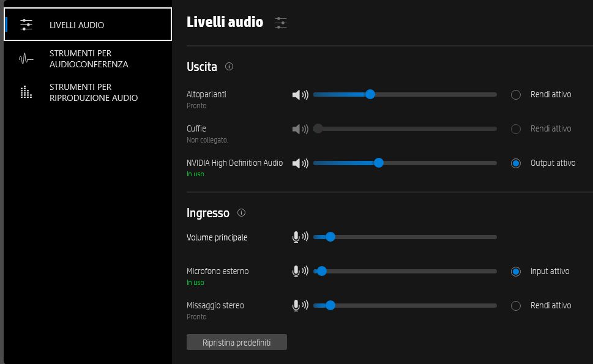Click the sliders icon beside Livelli audio title
Viewport: 593px width, 364px height.
coord(281,23)
